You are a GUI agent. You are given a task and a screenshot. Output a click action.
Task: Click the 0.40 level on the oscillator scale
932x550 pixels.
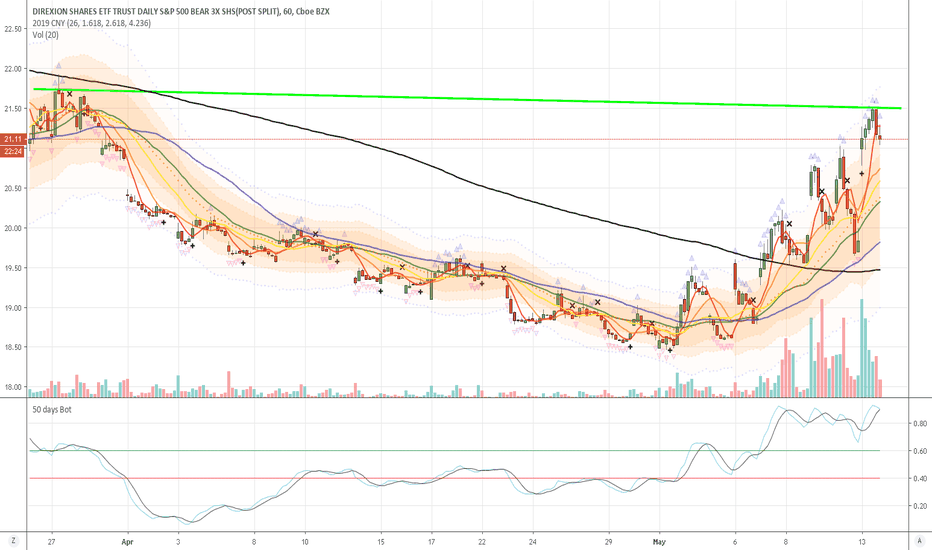pyautogui.click(x=920, y=479)
